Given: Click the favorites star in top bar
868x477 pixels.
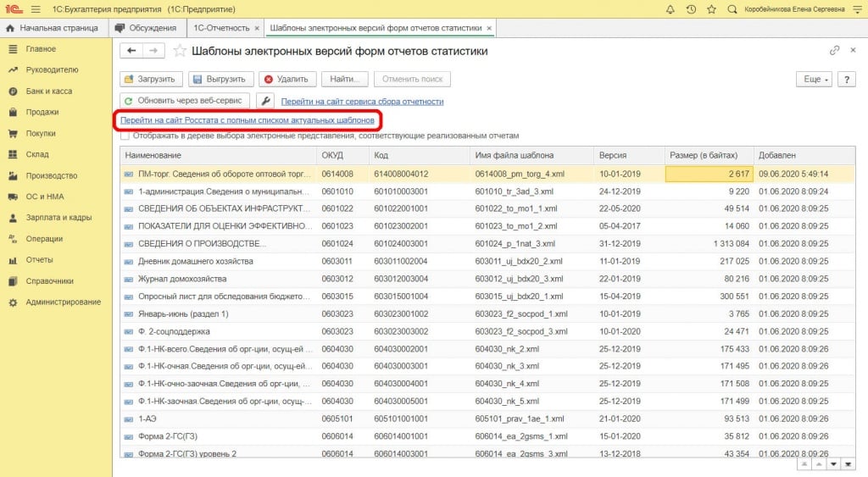Looking at the screenshot, I should (710, 9).
